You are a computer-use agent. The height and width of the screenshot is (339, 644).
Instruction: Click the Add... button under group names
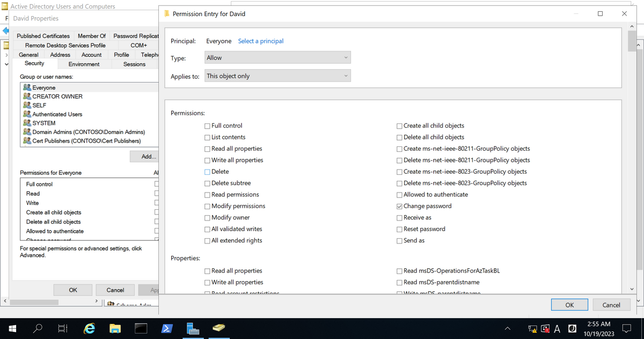point(145,157)
